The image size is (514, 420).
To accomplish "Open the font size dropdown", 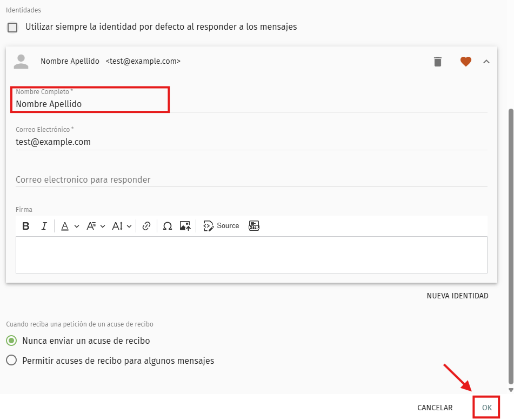I will (122, 226).
